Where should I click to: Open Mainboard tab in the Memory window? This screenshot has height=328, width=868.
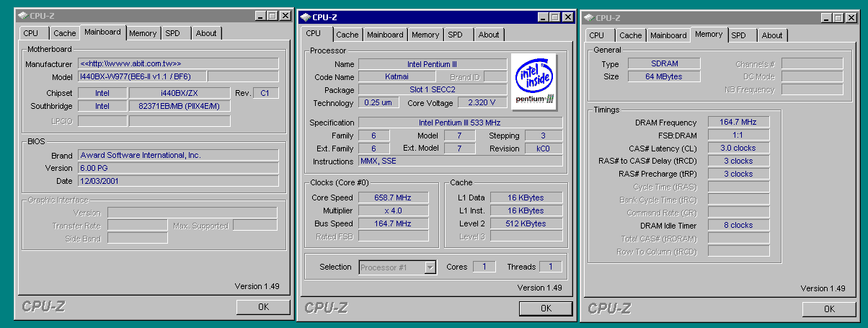coord(668,35)
